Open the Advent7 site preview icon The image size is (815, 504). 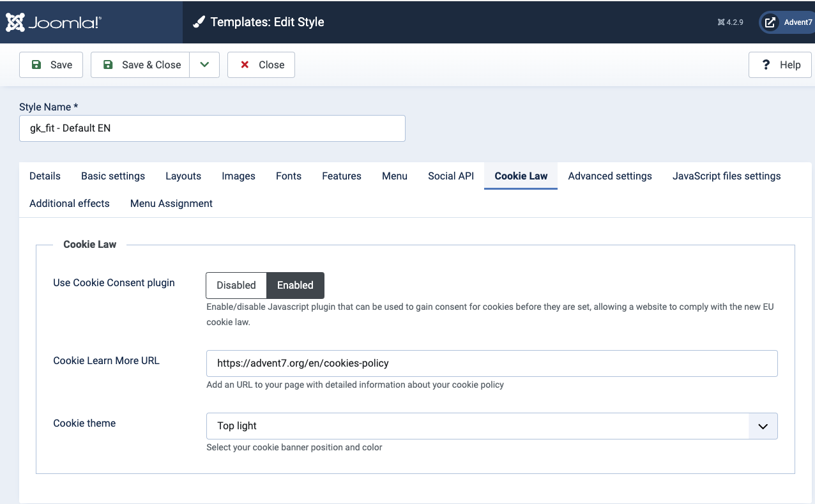click(771, 22)
